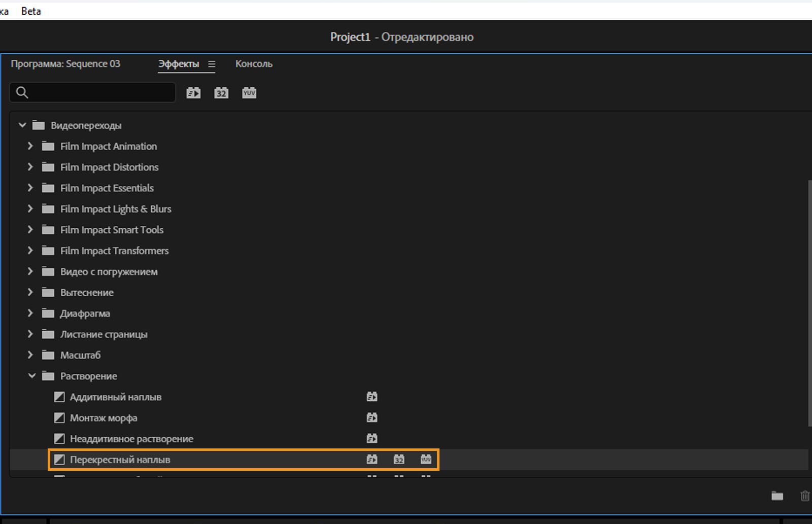Select the Перекрестный наплыв transition
Screen dimensions: 812x524
(120, 460)
